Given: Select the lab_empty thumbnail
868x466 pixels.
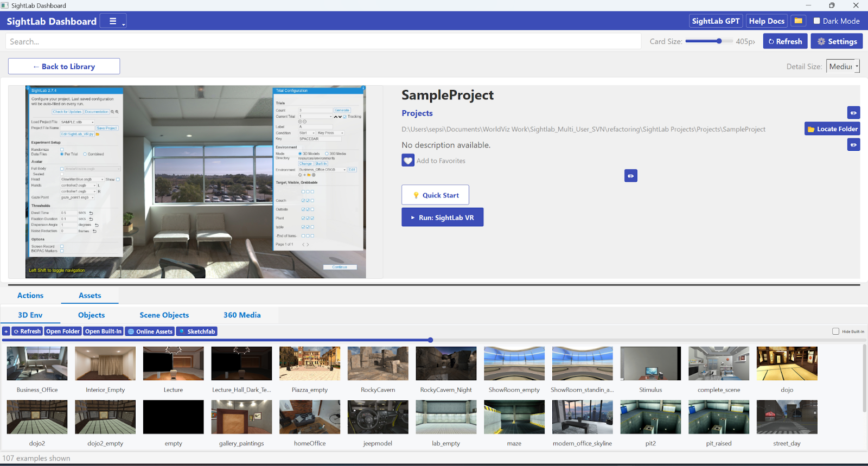Looking at the screenshot, I should (x=446, y=417).
